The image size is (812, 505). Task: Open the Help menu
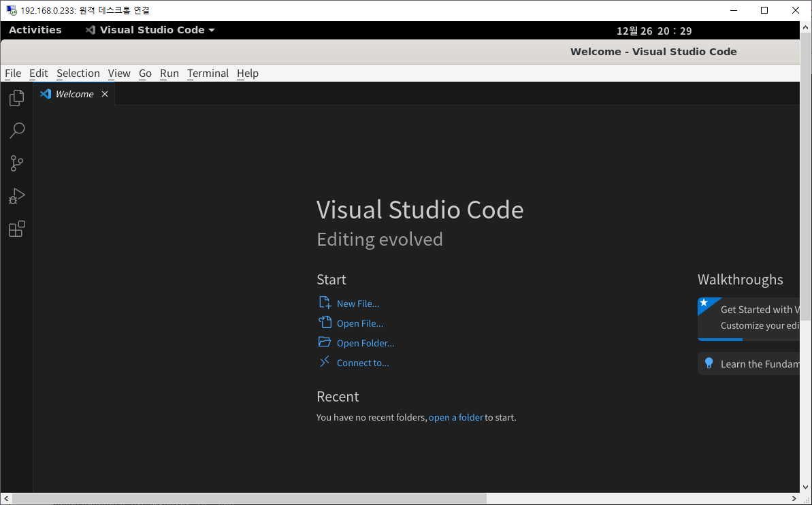(248, 73)
